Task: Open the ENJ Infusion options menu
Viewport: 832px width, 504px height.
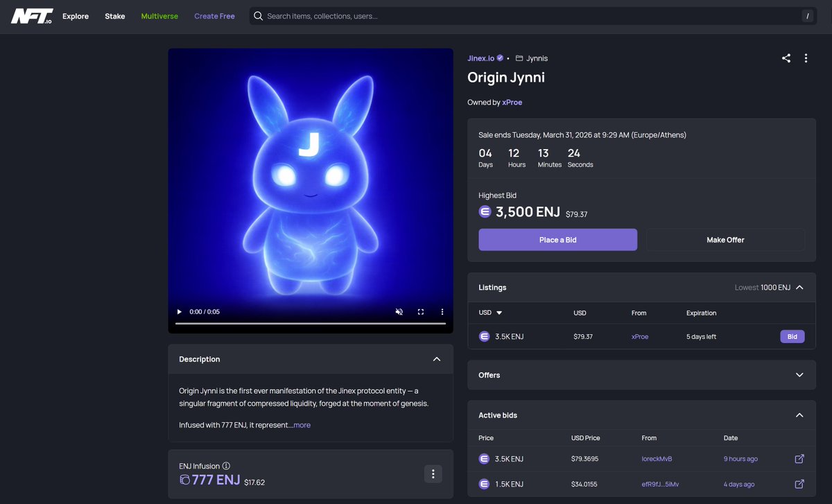Action: click(x=433, y=473)
